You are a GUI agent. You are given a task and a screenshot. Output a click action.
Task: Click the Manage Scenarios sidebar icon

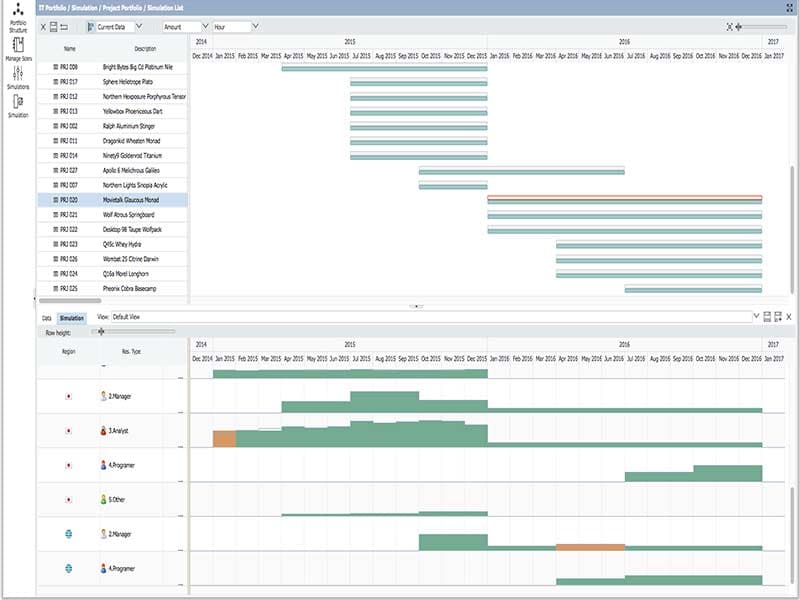click(x=18, y=48)
